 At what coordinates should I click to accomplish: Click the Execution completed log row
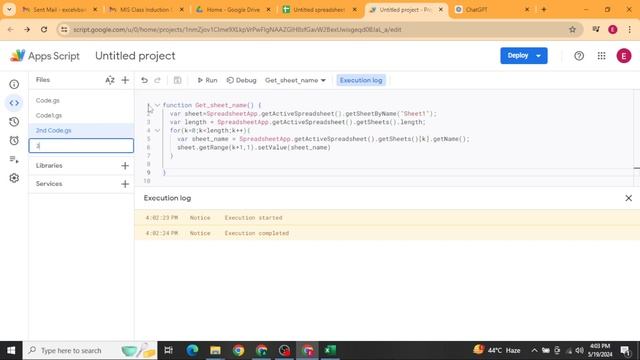387,233
